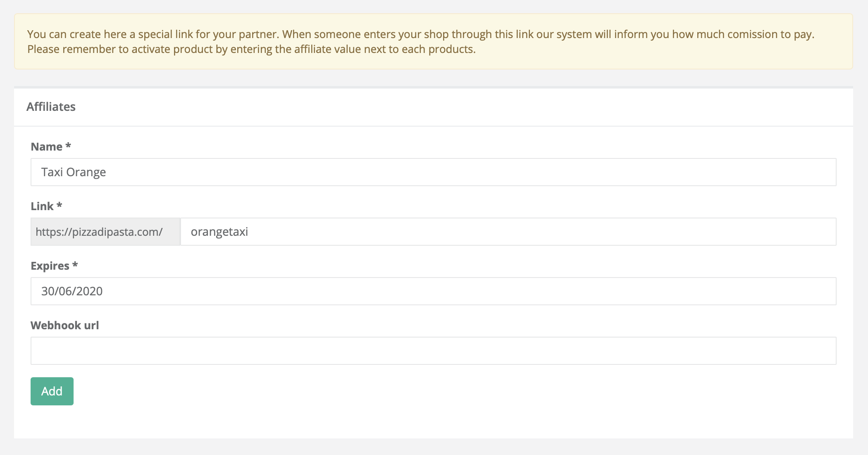Click the empty Webhook url input
868x455 pixels.
click(x=433, y=351)
